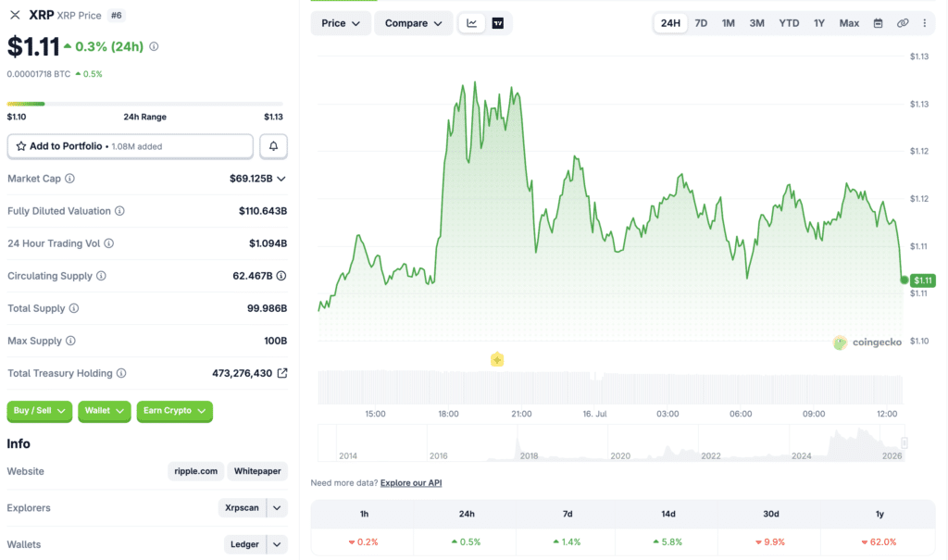The image size is (948, 560).
Task: Switch to line chart view icon
Action: tap(471, 23)
